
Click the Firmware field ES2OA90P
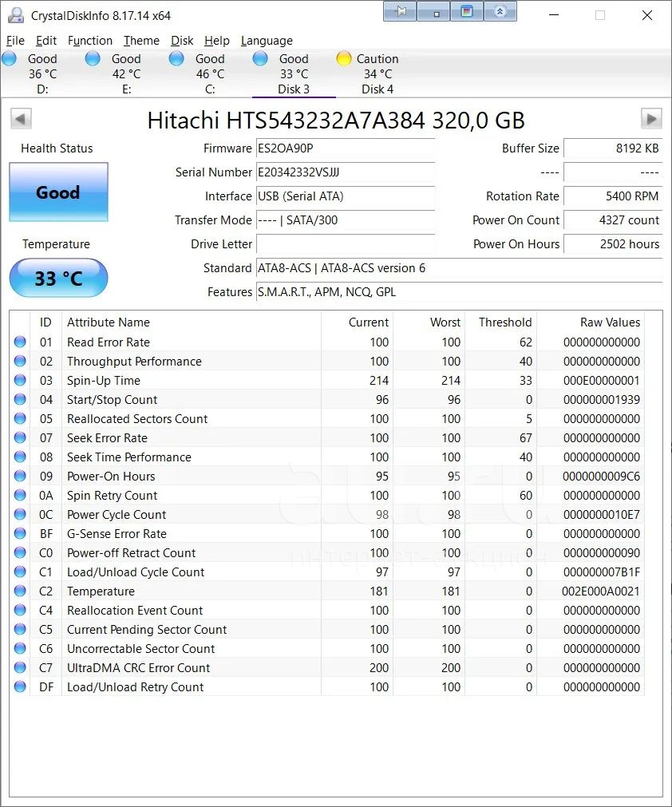(x=346, y=148)
